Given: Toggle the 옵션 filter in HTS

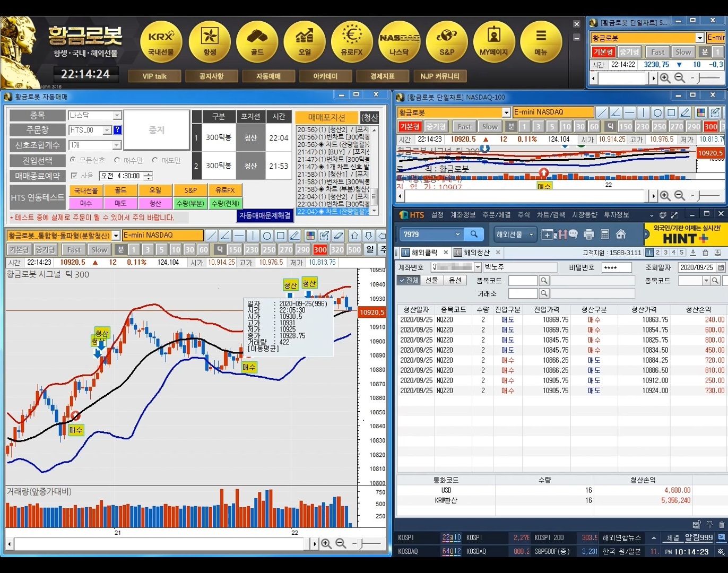Looking at the screenshot, I should click(455, 280).
